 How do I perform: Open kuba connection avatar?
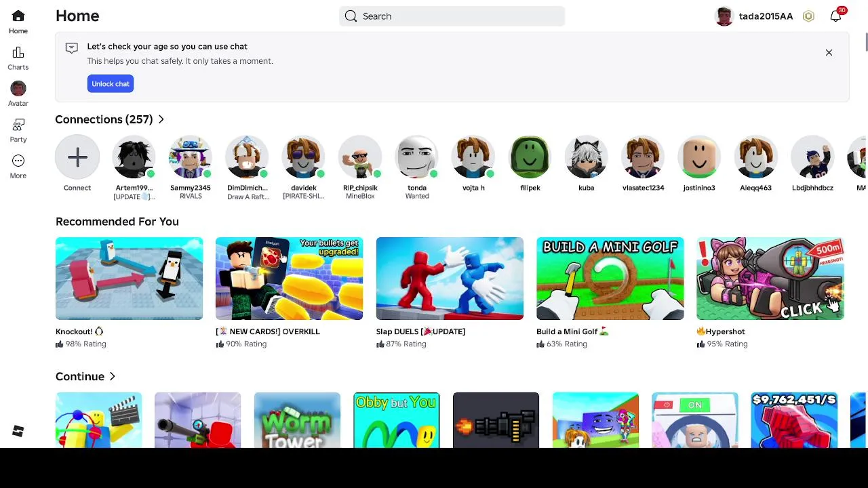tap(587, 157)
